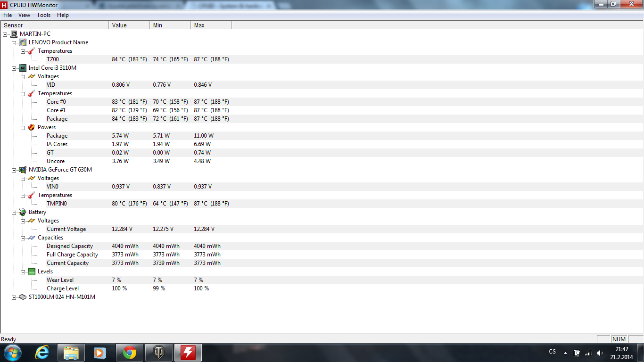Select the Full Charge Capacity row
The width and height of the screenshot is (644, 362).
(x=322, y=255)
